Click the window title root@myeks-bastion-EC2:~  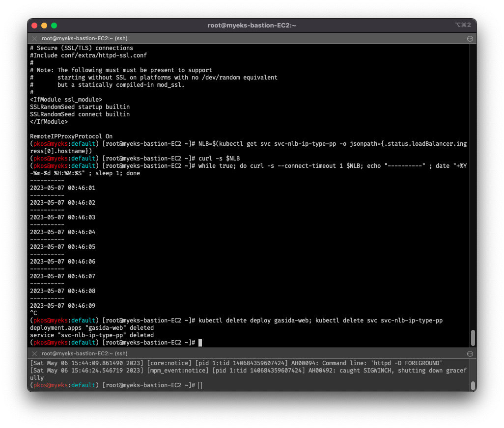(252, 26)
